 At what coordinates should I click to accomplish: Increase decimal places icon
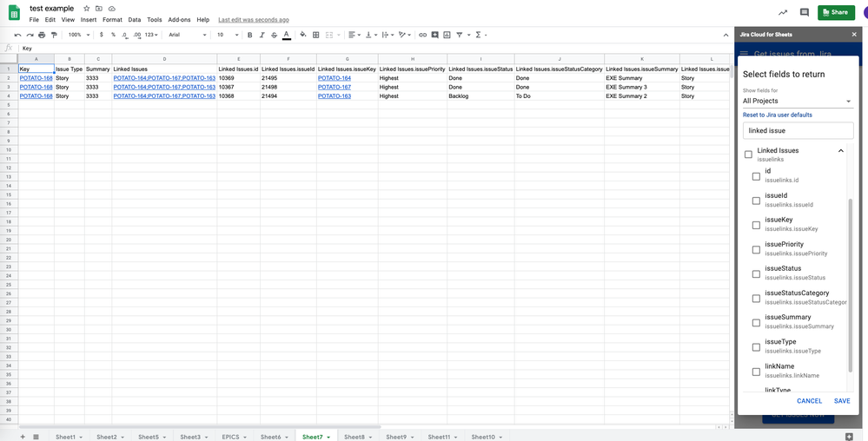(137, 35)
